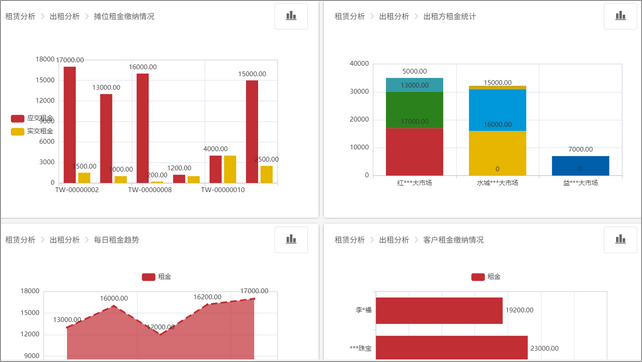Screen dimensions: 642x362
Task: Select the yellow bar labeled 1500.00
Action: click(84, 178)
